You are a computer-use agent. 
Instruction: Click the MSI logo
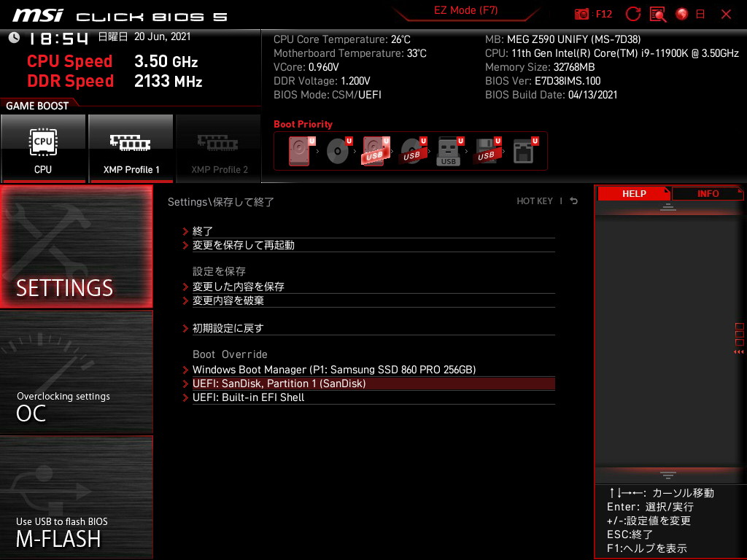click(38, 15)
